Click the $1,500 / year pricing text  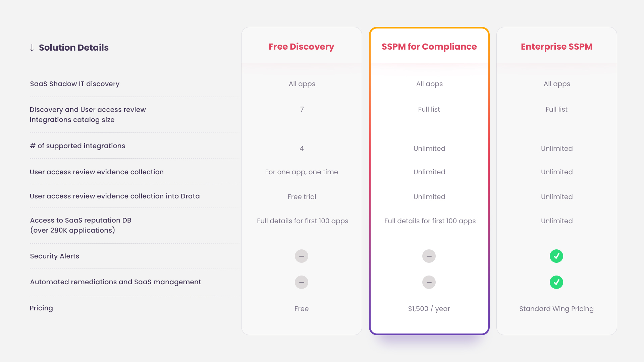coord(429,309)
